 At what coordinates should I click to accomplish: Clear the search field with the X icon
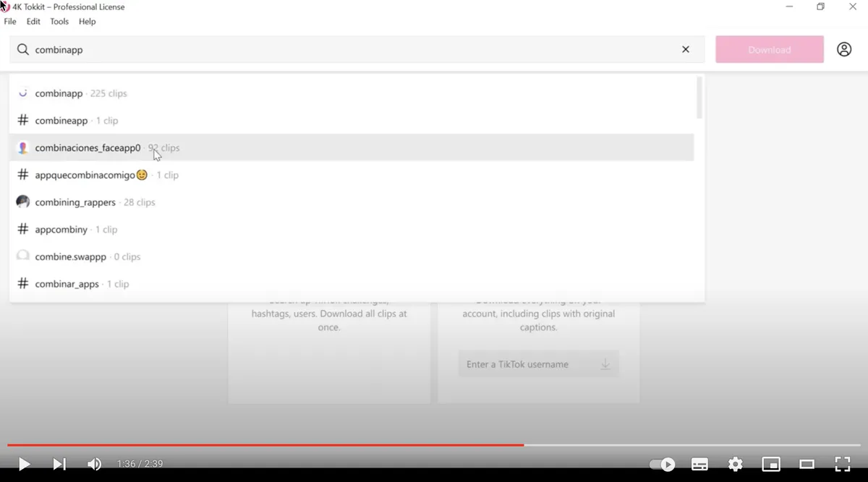pos(686,50)
